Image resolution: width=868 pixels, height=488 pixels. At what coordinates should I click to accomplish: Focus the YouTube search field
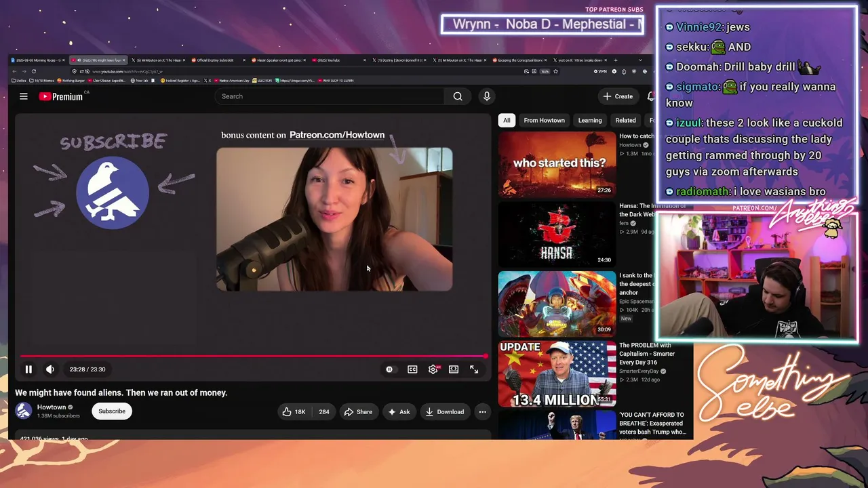coord(331,96)
